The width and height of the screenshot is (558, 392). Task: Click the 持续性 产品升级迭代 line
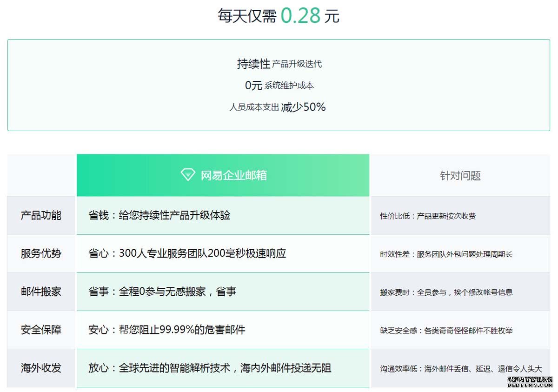(279, 64)
